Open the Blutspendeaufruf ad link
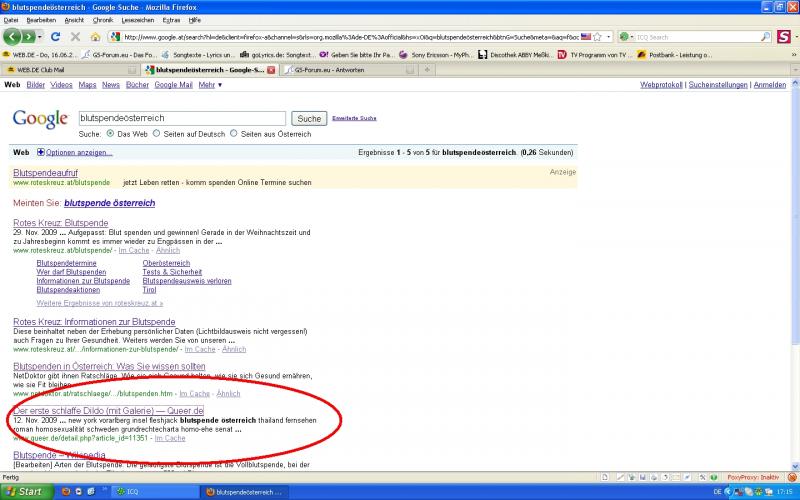Viewport: 800px width, 500px height. [45, 173]
